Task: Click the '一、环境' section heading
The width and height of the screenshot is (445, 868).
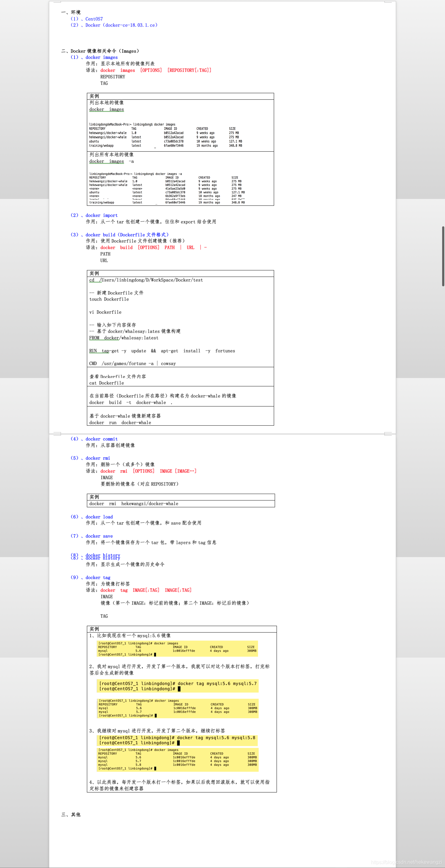Action: (71, 12)
